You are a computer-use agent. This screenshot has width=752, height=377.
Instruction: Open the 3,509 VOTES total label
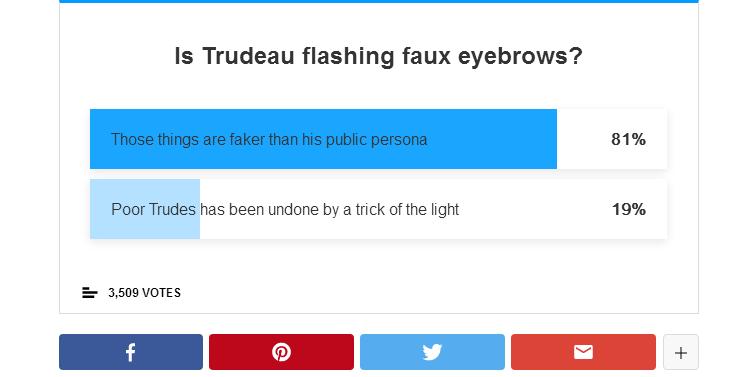point(144,293)
